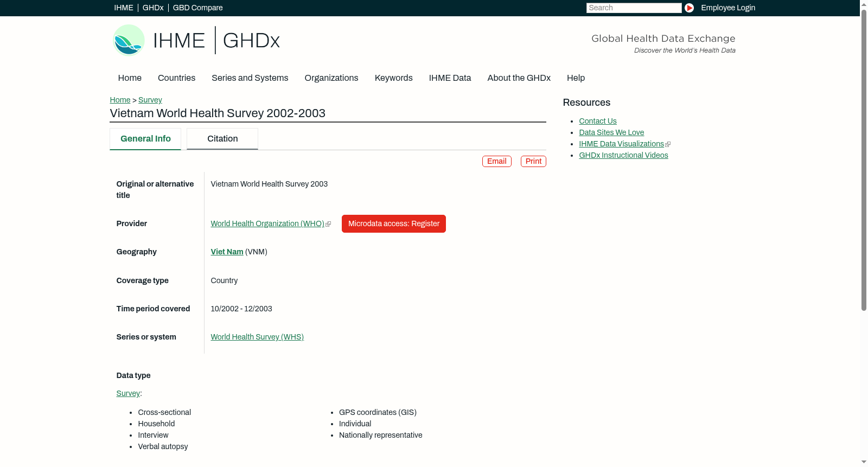
Task: Click the page vertical scrollbar thumb
Action: [864, 160]
